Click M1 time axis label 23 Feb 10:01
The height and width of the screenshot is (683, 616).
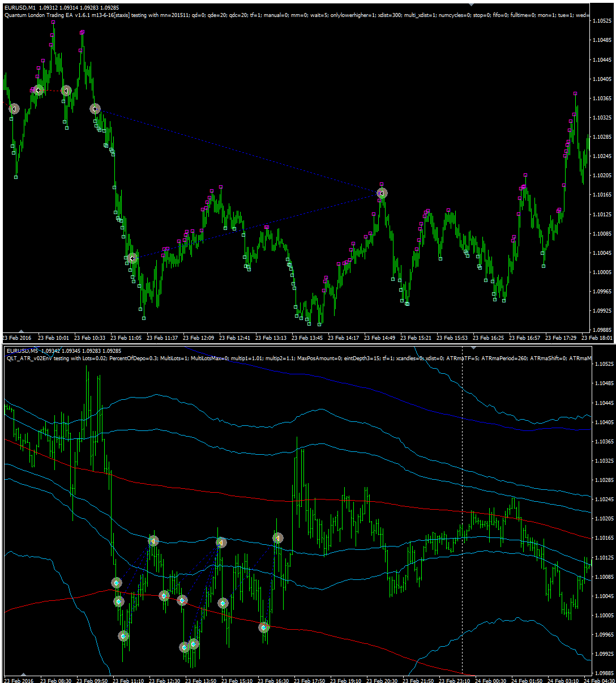point(53,338)
